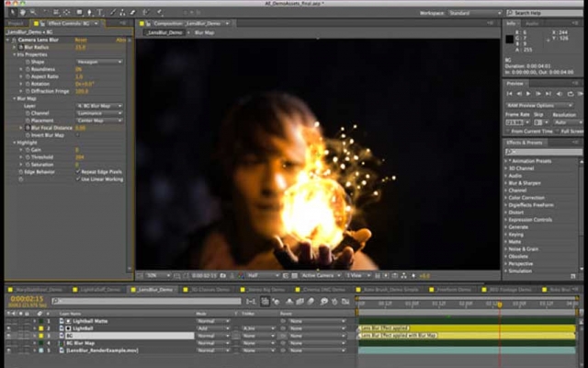Open the Half resolution dropdown
Screen dimensions: 588x368
[264, 276]
